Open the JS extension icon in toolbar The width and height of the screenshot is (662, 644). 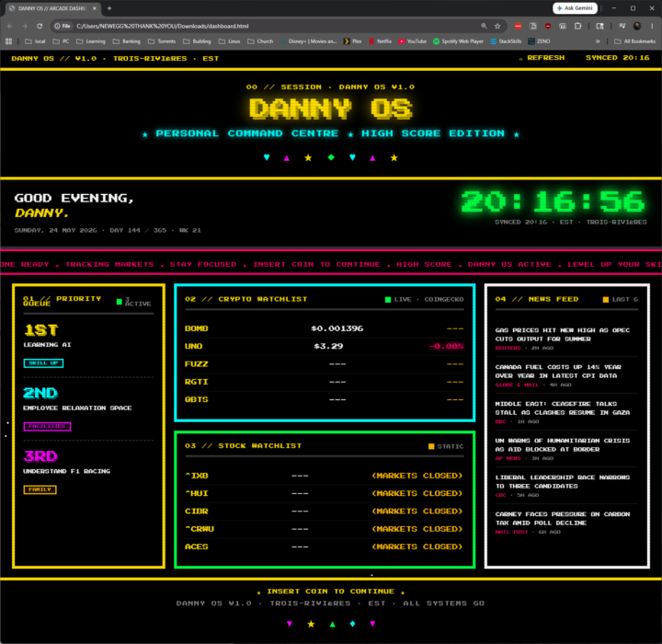[533, 26]
